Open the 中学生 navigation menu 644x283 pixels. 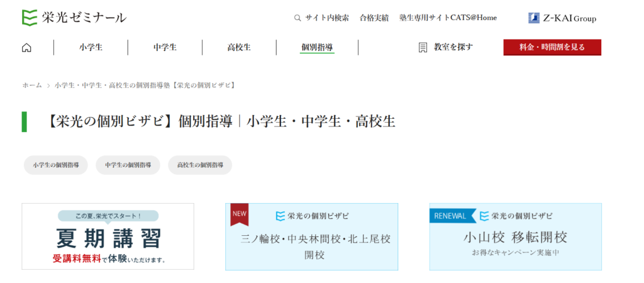tap(165, 47)
